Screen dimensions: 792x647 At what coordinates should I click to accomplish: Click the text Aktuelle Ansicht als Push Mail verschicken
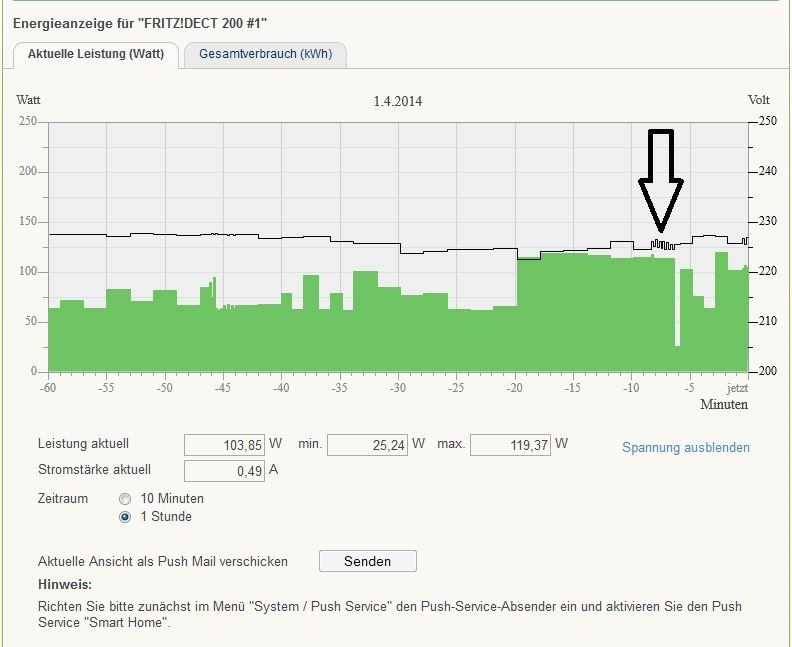pos(163,562)
